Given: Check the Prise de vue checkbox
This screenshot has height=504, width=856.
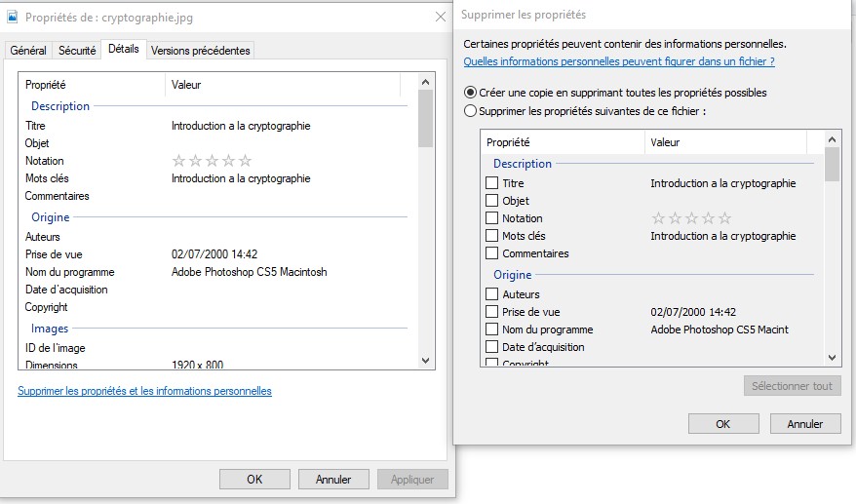Looking at the screenshot, I should [492, 312].
